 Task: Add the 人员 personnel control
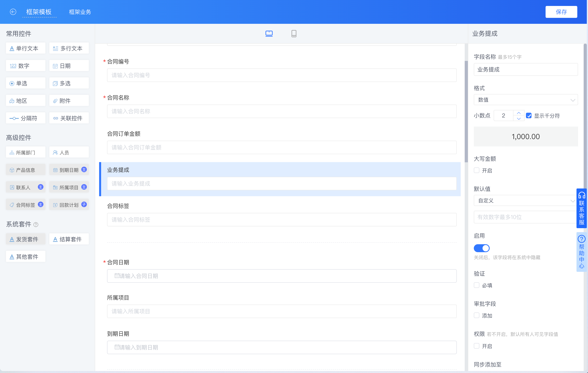coord(69,152)
